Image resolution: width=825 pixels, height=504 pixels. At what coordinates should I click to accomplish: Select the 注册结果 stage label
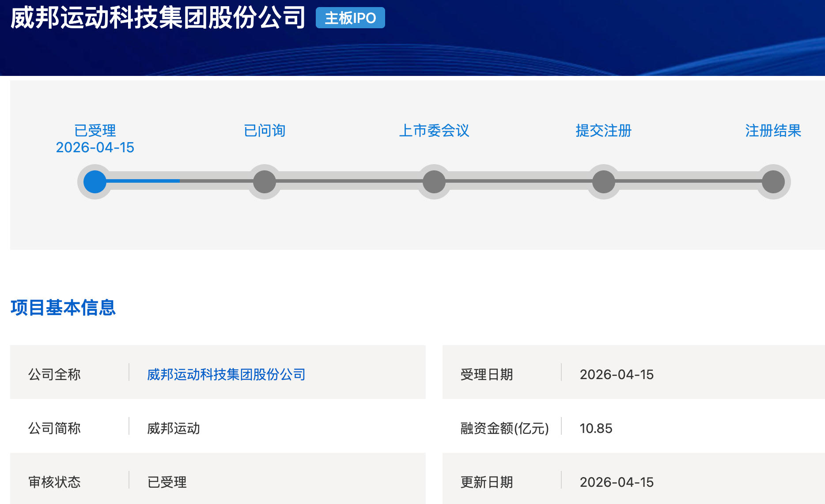[x=773, y=131]
